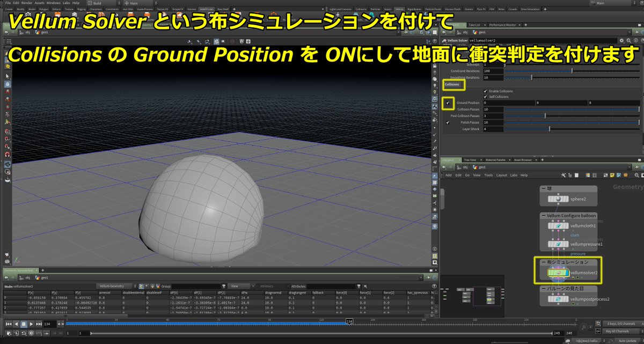Select the vellumcloth1 node
The image size is (644, 344).
point(559,226)
